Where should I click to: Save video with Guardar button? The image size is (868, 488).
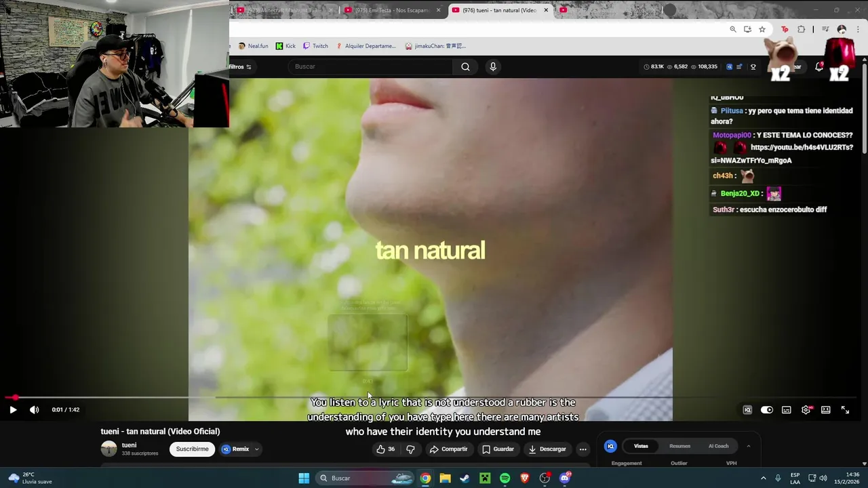498,449
